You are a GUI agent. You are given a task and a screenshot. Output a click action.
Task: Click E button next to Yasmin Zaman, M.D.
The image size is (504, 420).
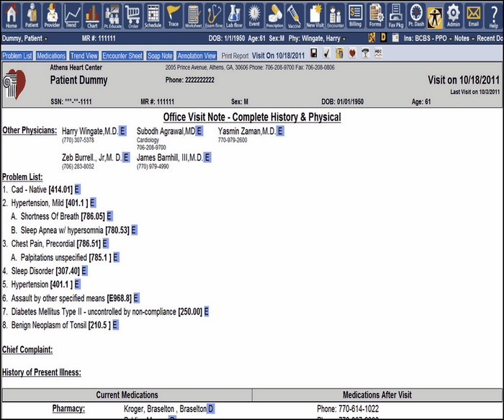click(280, 131)
